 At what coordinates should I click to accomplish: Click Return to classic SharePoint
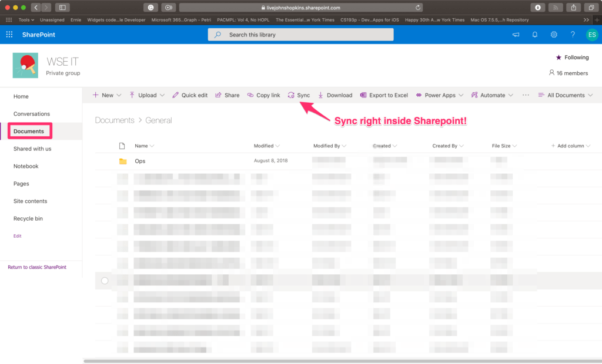(37, 267)
